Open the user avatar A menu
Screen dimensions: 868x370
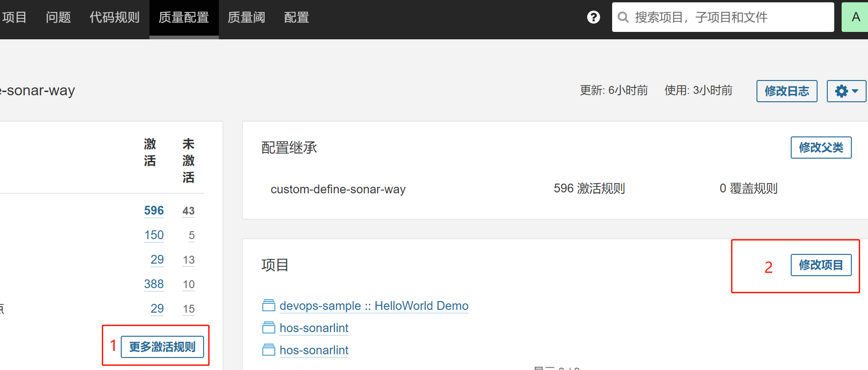click(x=855, y=17)
